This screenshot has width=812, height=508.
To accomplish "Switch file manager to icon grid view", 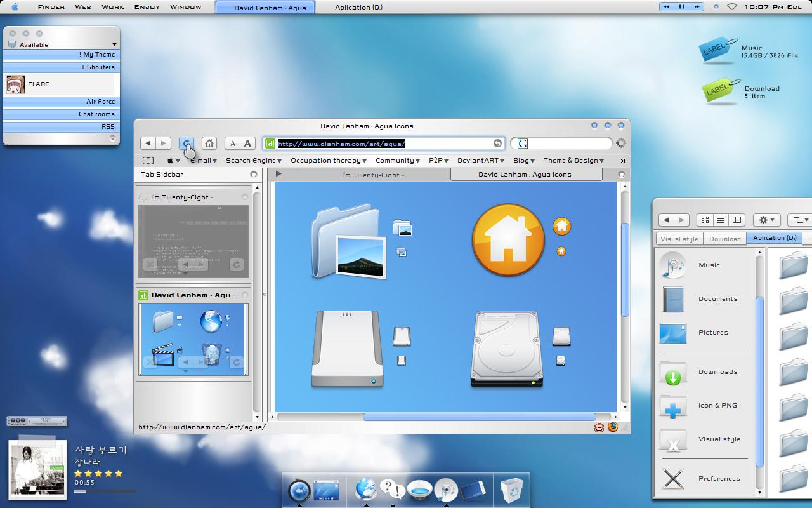I will [x=705, y=220].
